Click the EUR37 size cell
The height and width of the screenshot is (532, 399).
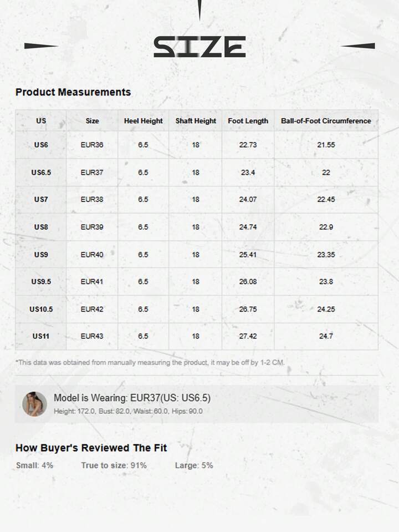click(92, 173)
